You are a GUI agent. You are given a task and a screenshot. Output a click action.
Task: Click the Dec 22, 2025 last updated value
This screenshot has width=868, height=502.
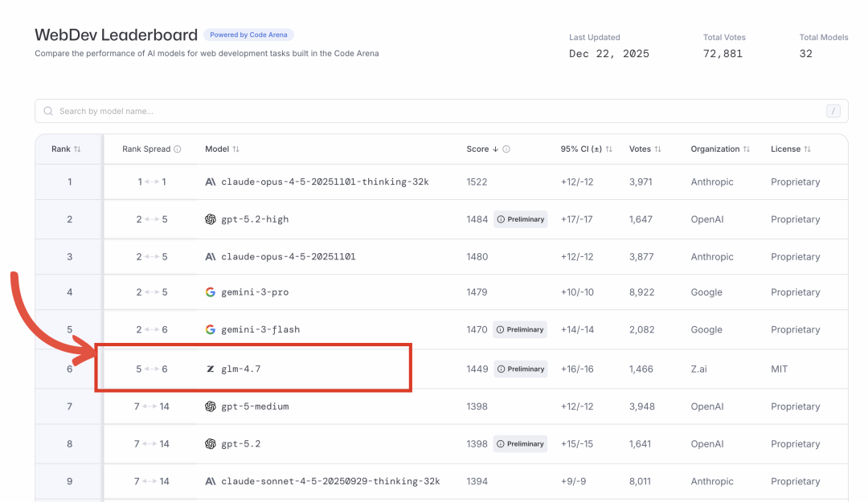click(x=609, y=54)
